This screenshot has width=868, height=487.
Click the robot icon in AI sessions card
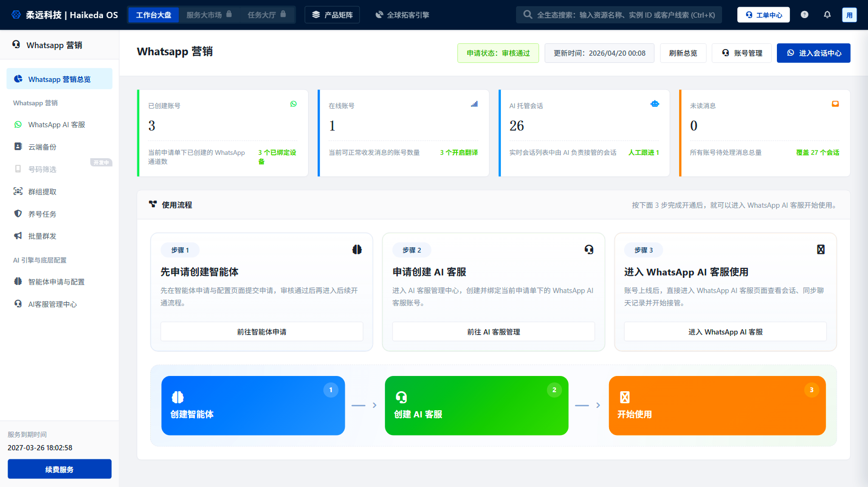[x=655, y=104]
